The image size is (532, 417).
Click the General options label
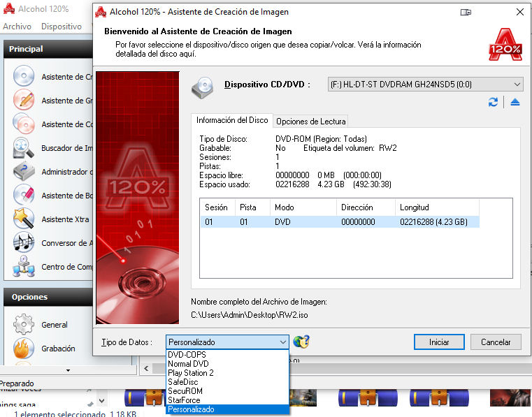55,325
